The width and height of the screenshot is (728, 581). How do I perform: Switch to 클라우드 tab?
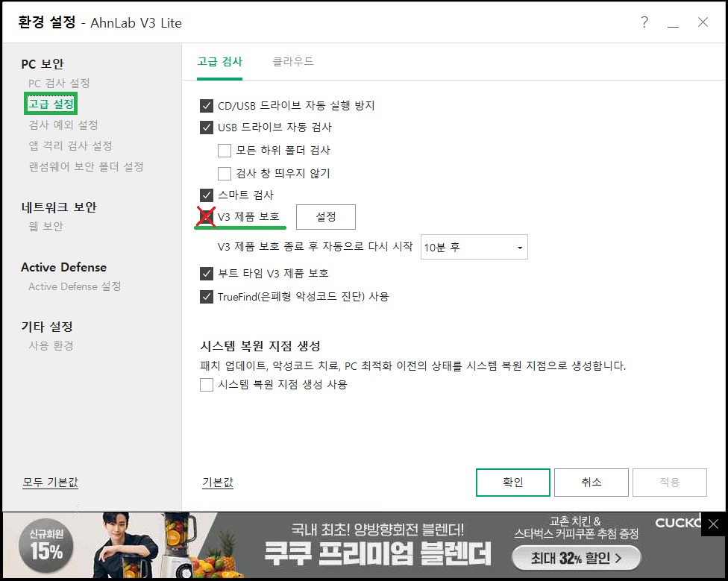(293, 62)
